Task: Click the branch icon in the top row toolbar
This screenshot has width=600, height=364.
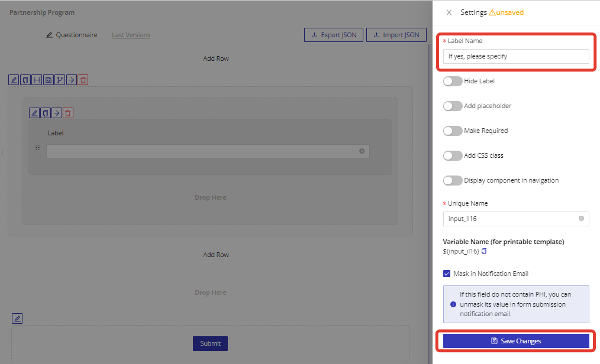Action: pos(60,80)
